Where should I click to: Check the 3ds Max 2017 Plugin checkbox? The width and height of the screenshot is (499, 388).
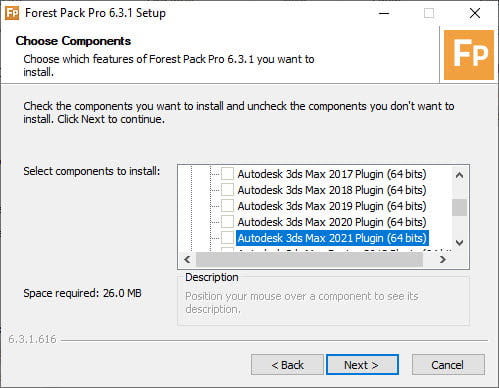tap(227, 174)
